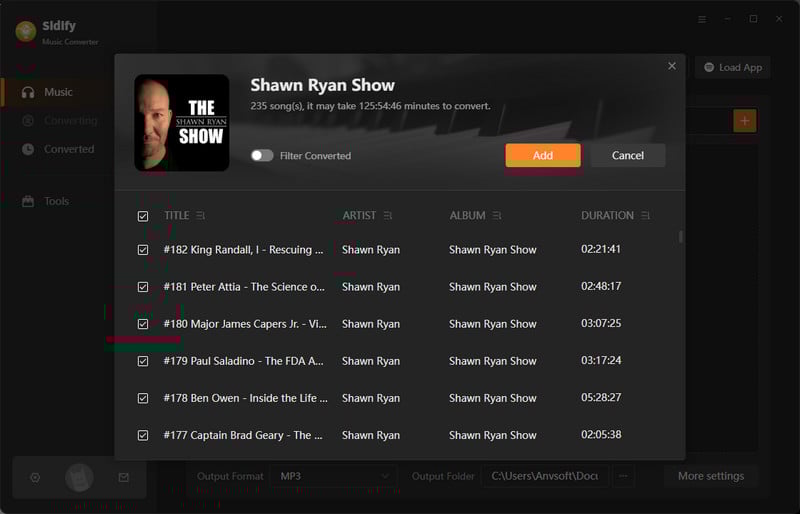Minimize the Sidify window
Image resolution: width=800 pixels, height=514 pixels.
click(x=728, y=19)
